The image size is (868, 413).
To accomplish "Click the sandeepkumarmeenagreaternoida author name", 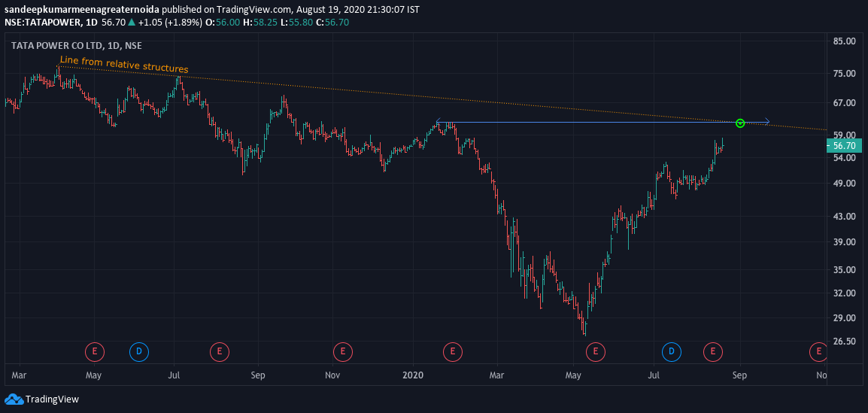I will (x=83, y=10).
